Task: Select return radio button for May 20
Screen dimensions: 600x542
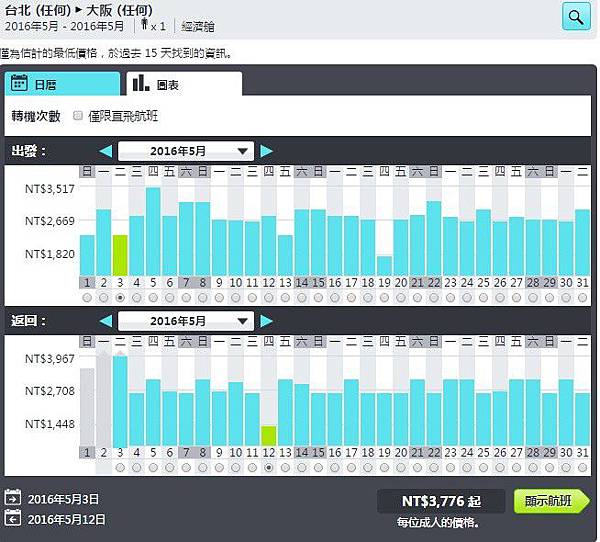Action: (x=401, y=467)
